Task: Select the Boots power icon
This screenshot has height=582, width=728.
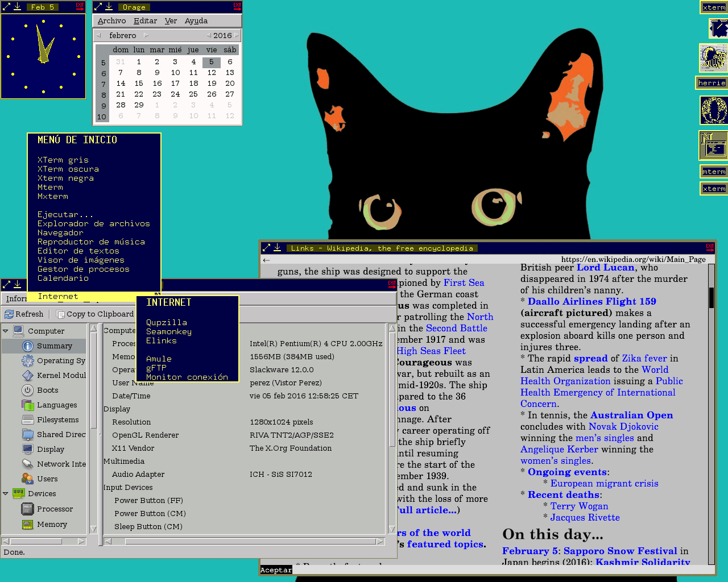Action: [28, 390]
